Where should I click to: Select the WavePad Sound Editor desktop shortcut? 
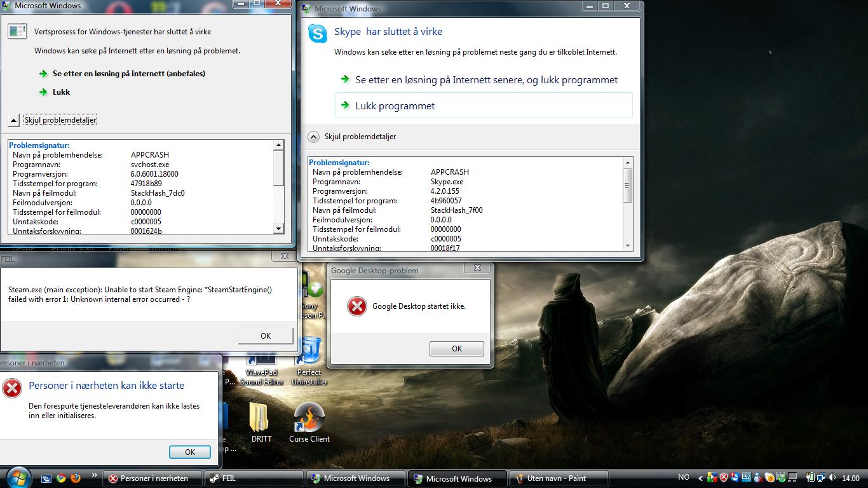click(261, 369)
